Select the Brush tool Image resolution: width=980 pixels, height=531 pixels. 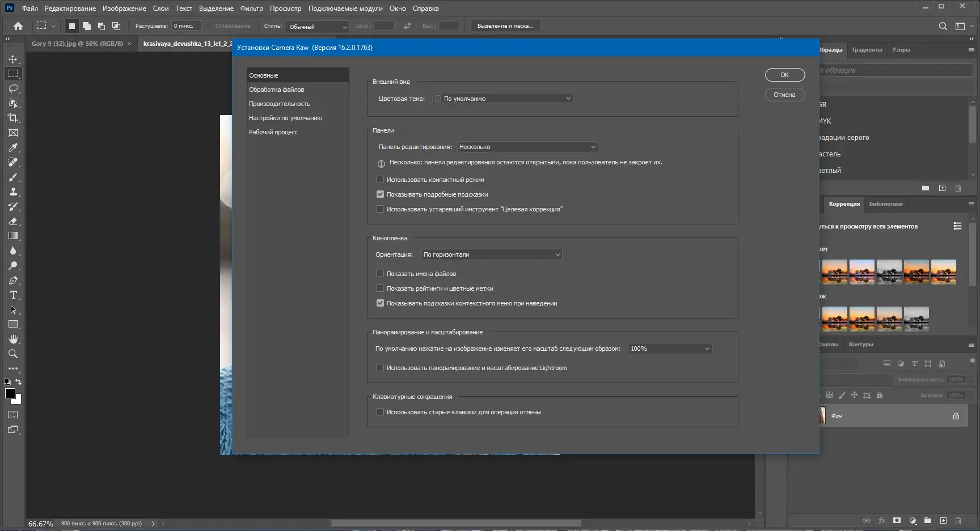[x=13, y=177]
